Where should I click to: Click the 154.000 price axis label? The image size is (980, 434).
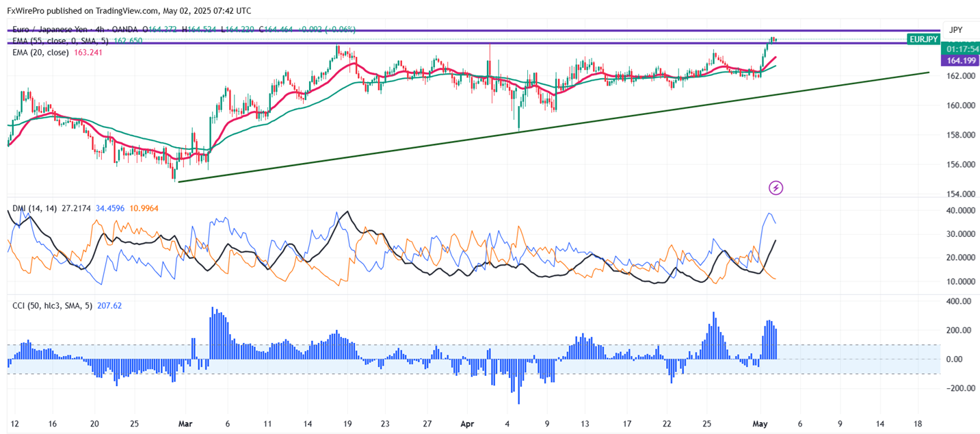(x=959, y=194)
